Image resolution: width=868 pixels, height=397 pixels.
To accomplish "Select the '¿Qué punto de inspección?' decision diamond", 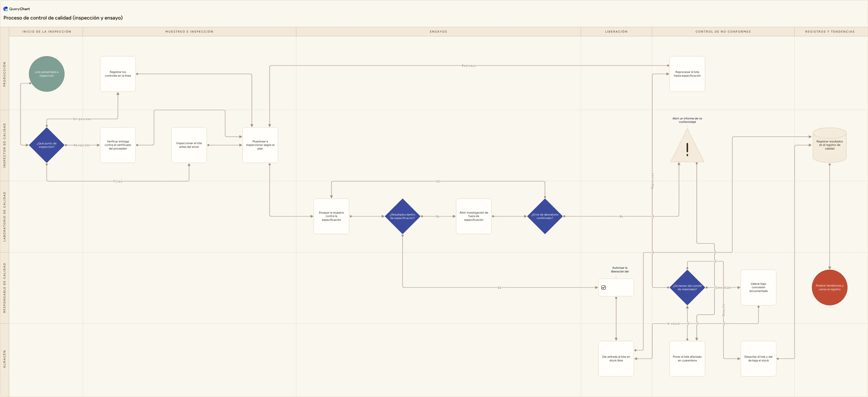I will coord(47,145).
